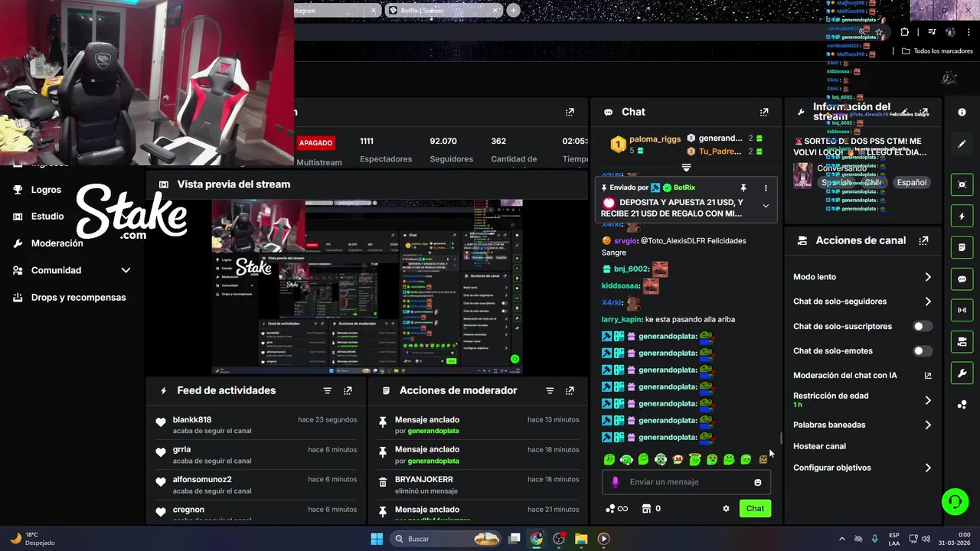Unpin the BotRix pinned message
Image resolution: width=980 pixels, height=551 pixels.
tap(743, 187)
